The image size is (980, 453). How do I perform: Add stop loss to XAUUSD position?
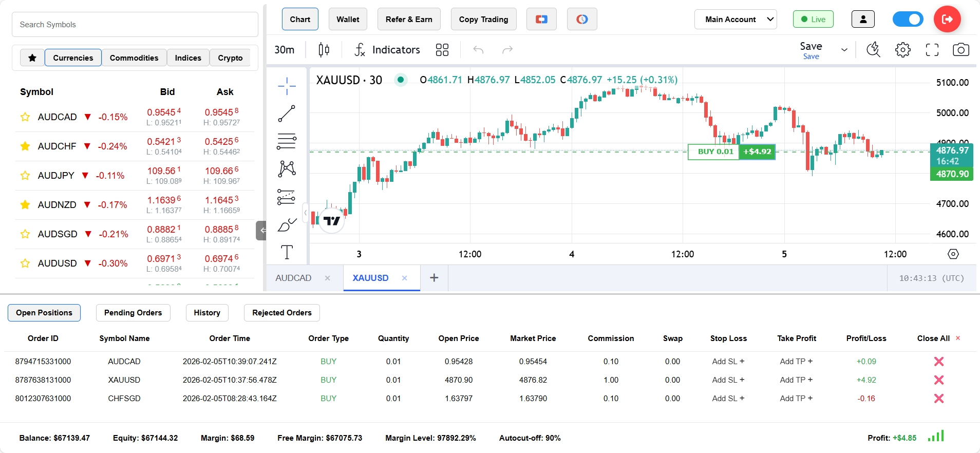tap(728, 380)
